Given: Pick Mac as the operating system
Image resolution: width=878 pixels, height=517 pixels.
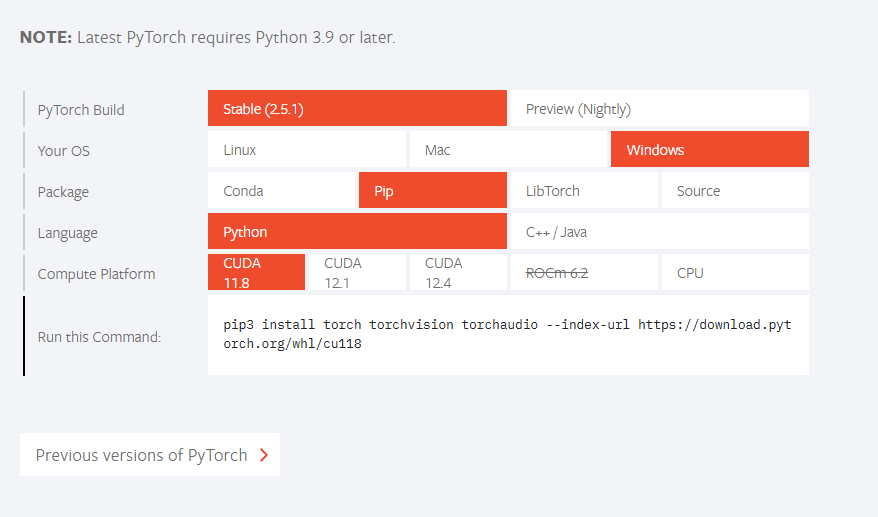Looking at the screenshot, I should point(508,150).
